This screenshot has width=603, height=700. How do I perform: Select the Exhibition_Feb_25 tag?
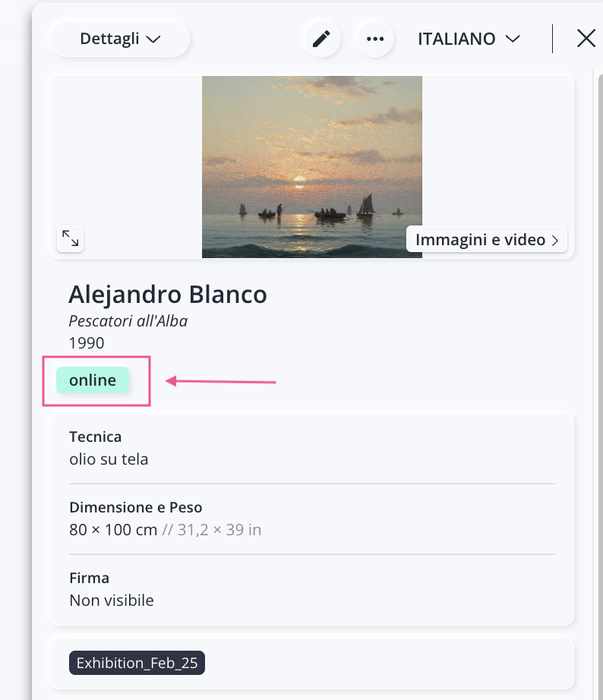[x=137, y=663]
